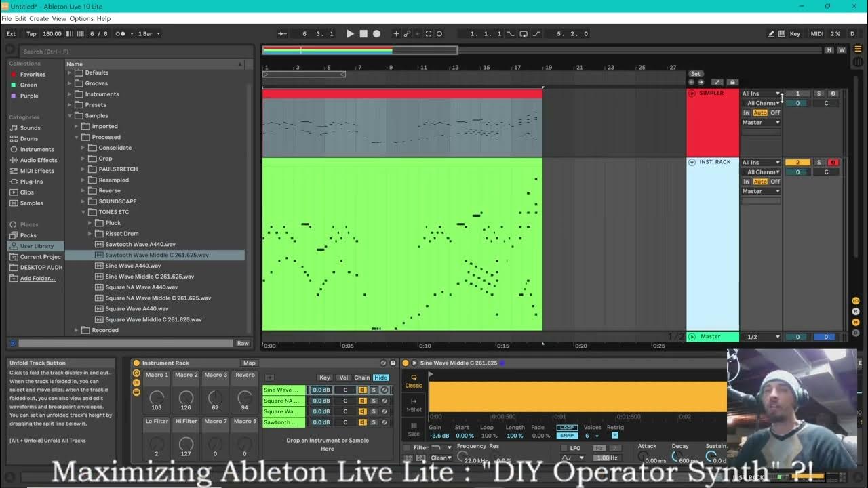The height and width of the screenshot is (488, 868).
Task: Enable MIDI Map mode
Action: [x=817, y=33]
